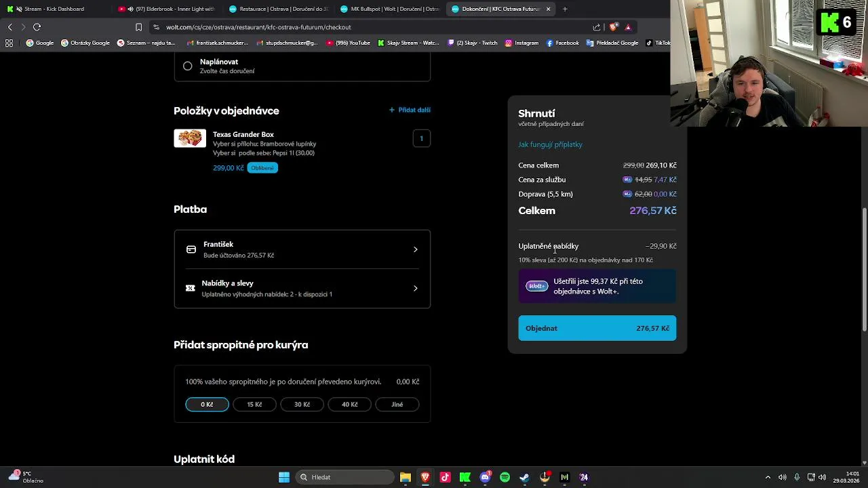Open Překladač Google bookmark

click(612, 43)
